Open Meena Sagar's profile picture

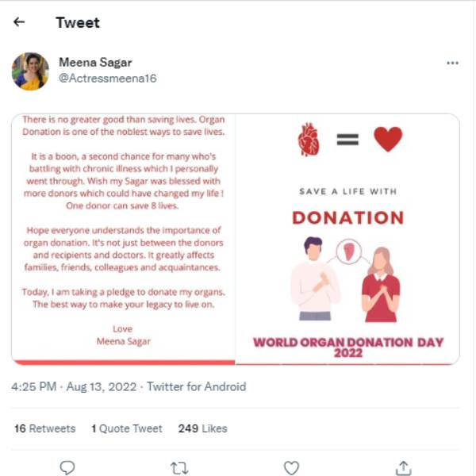coord(30,71)
